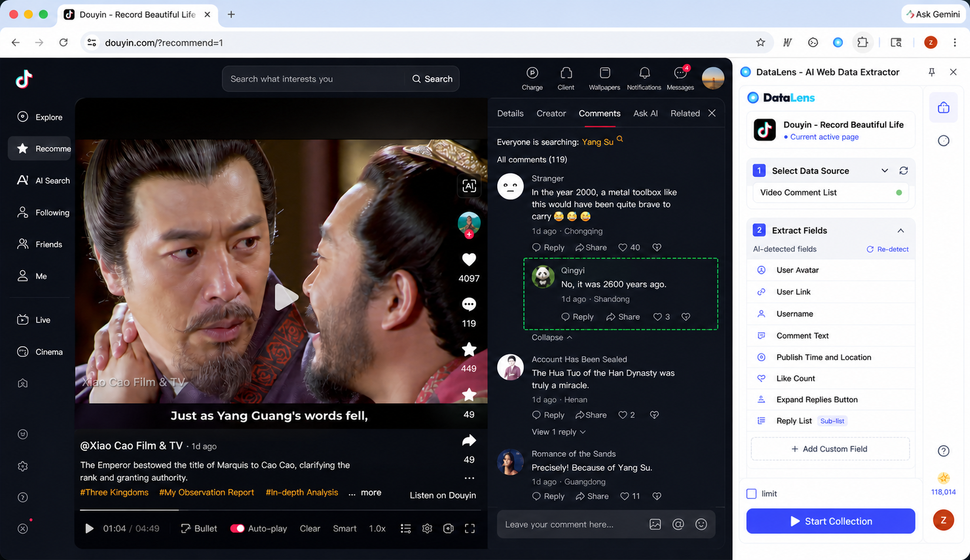
Task: Toggle Bullet comments in the player
Action: pos(199,528)
